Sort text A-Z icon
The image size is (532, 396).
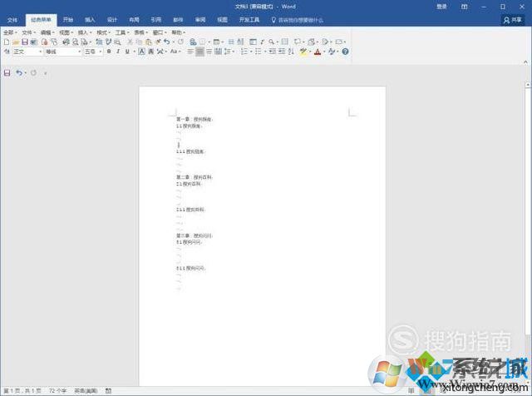pos(291,52)
